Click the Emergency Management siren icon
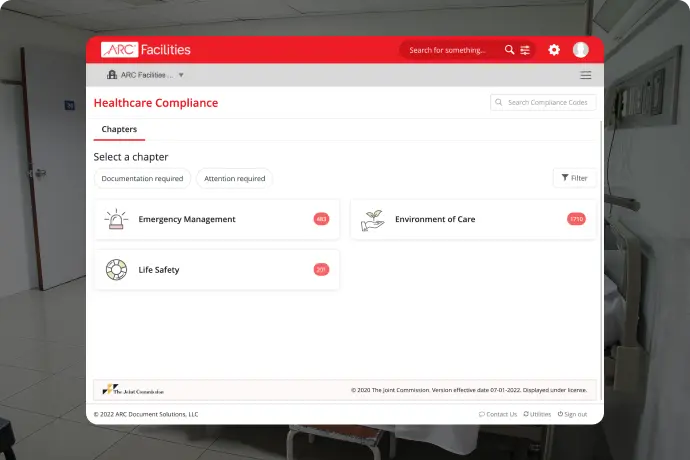 coord(117,219)
